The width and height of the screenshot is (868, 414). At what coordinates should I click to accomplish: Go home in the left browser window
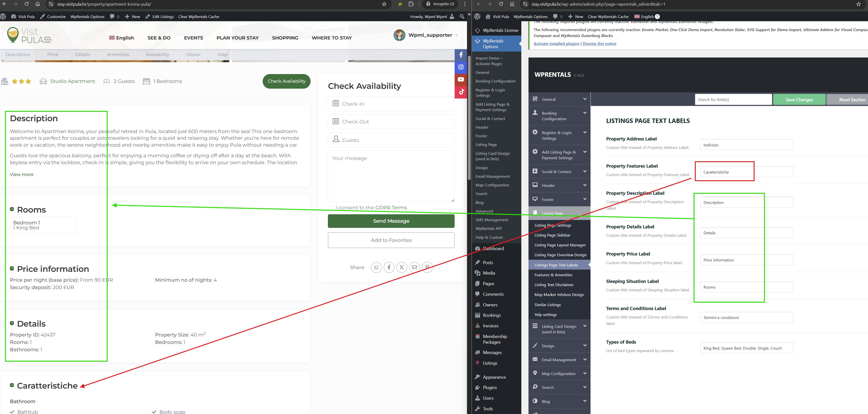coord(38,4)
